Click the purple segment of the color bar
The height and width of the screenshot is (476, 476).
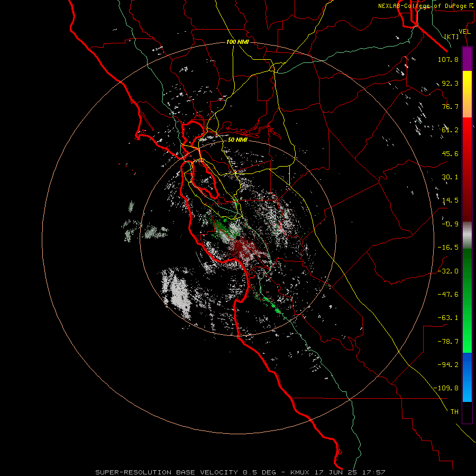coord(467,59)
